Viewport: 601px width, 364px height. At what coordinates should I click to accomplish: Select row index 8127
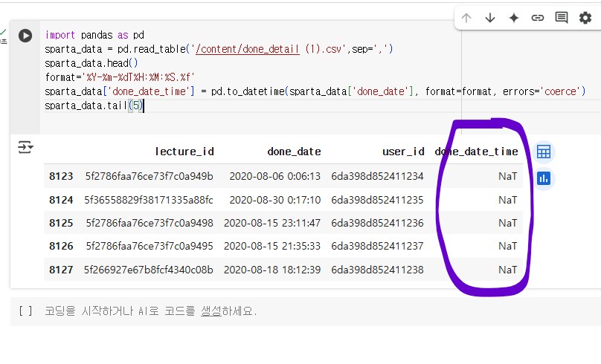pos(61,270)
